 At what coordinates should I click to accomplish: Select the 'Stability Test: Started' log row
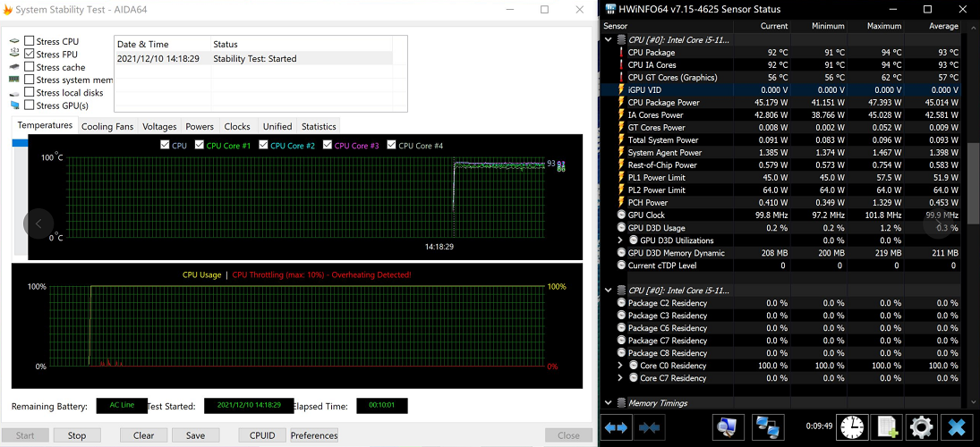pos(254,59)
